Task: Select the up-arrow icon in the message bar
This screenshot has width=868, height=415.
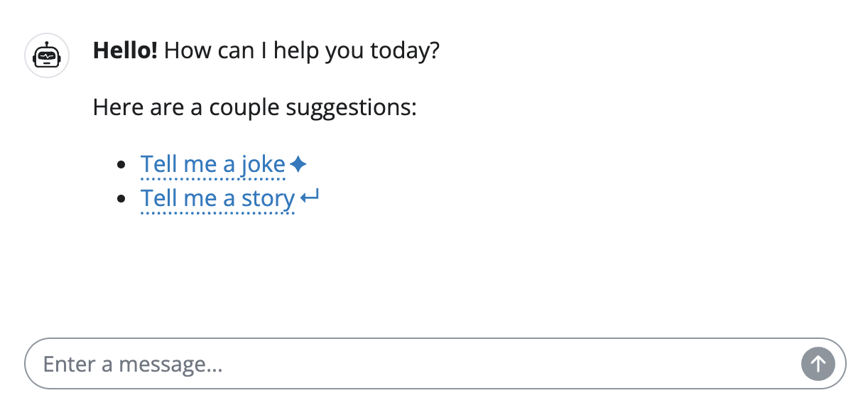Action: tap(818, 364)
